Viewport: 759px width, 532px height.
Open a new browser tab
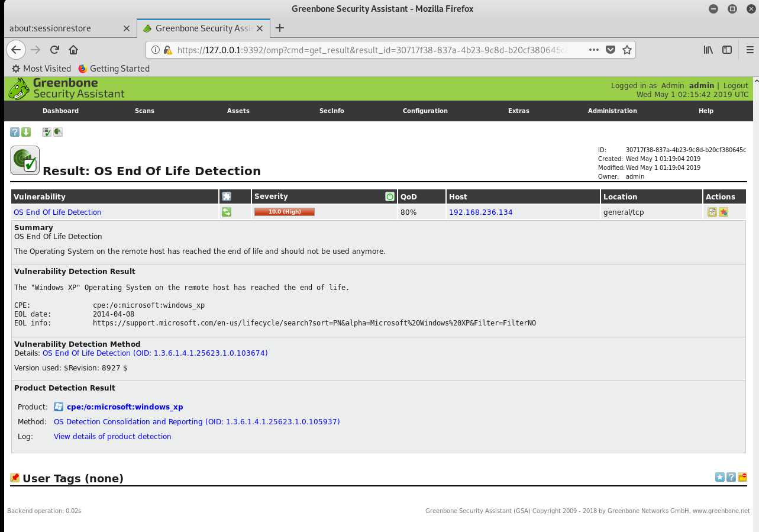point(280,28)
